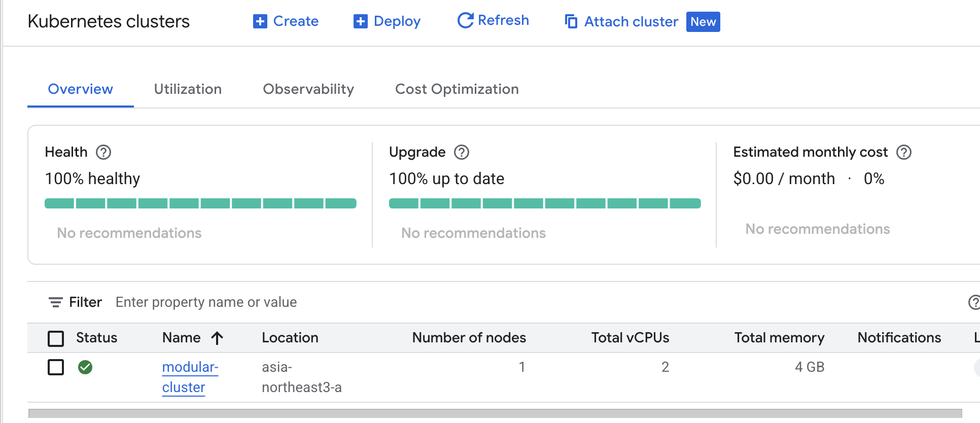Toggle the Name column sort arrow
This screenshot has height=423, width=980.
(217, 338)
